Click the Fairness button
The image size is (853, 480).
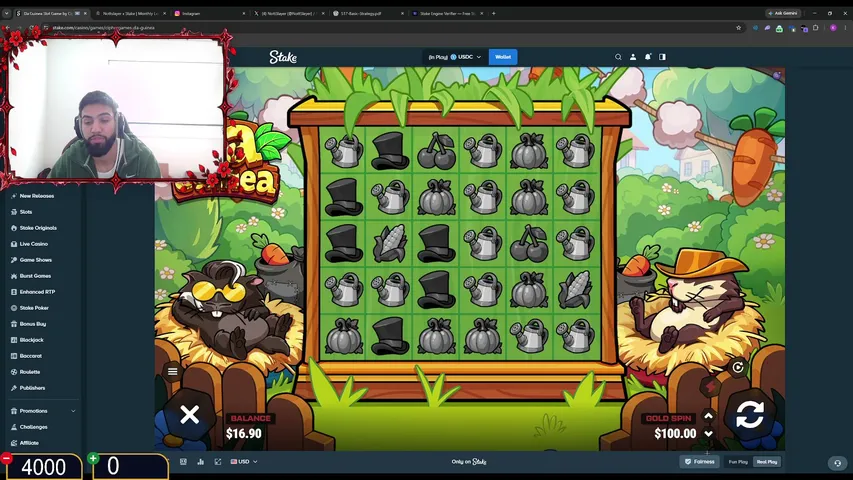coord(700,461)
